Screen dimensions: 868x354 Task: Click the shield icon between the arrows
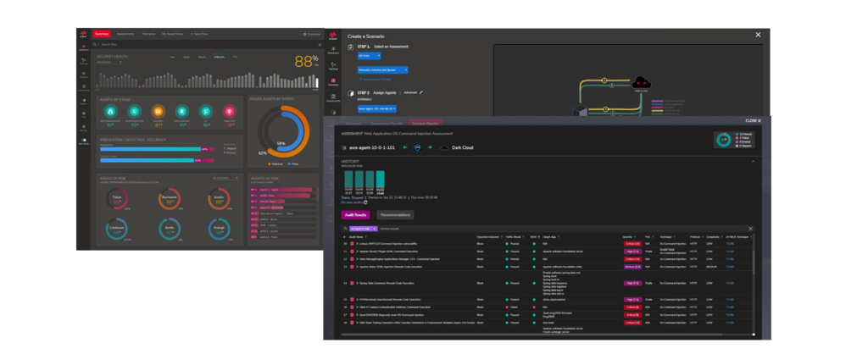(x=416, y=147)
